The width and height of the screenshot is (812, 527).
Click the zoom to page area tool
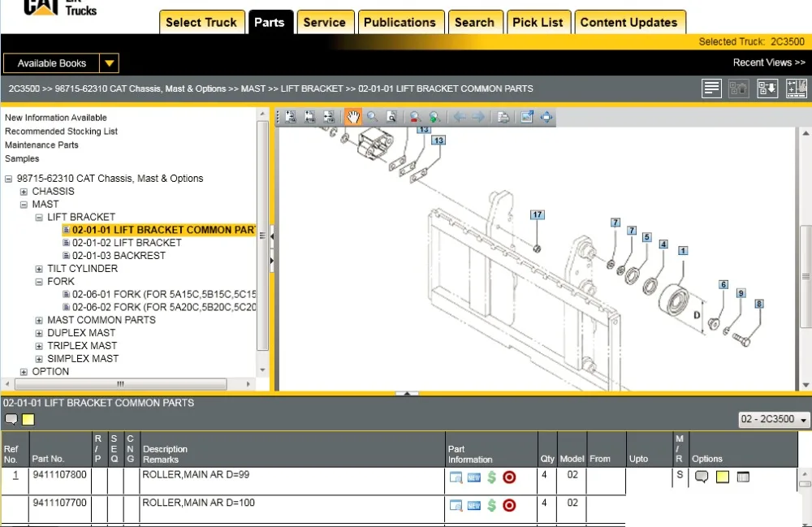391,117
